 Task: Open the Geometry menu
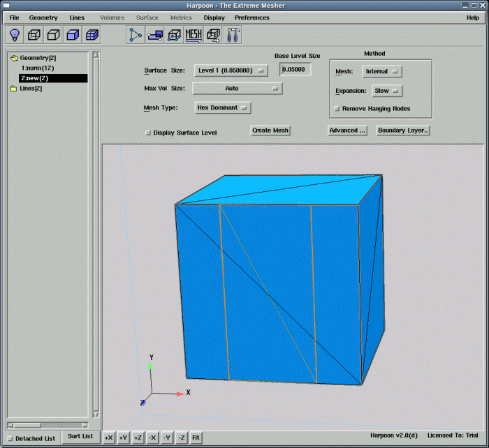(43, 17)
